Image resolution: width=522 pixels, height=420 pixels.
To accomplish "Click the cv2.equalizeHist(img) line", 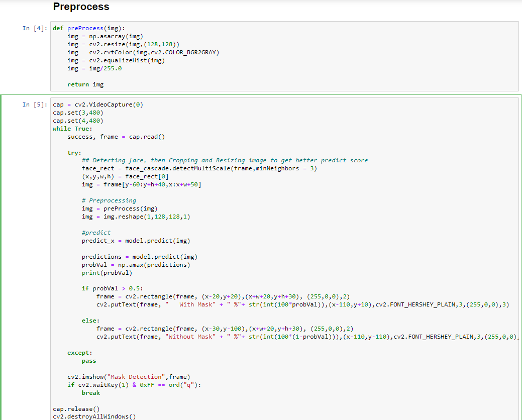I will pyautogui.click(x=116, y=61).
